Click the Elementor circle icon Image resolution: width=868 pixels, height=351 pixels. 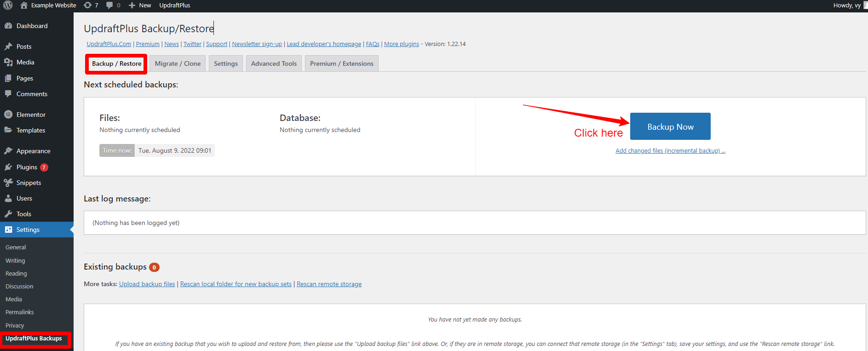click(x=8, y=115)
